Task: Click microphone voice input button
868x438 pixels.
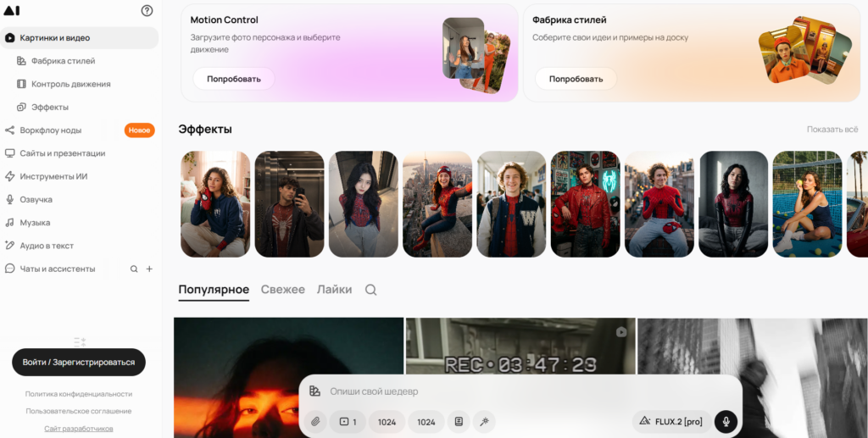Action: 726,421
